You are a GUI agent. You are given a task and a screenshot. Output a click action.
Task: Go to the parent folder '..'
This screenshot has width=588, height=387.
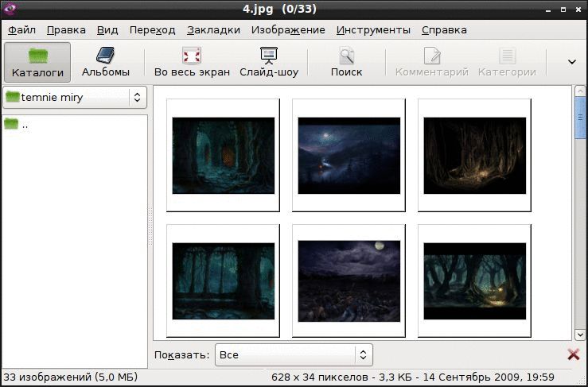point(16,125)
